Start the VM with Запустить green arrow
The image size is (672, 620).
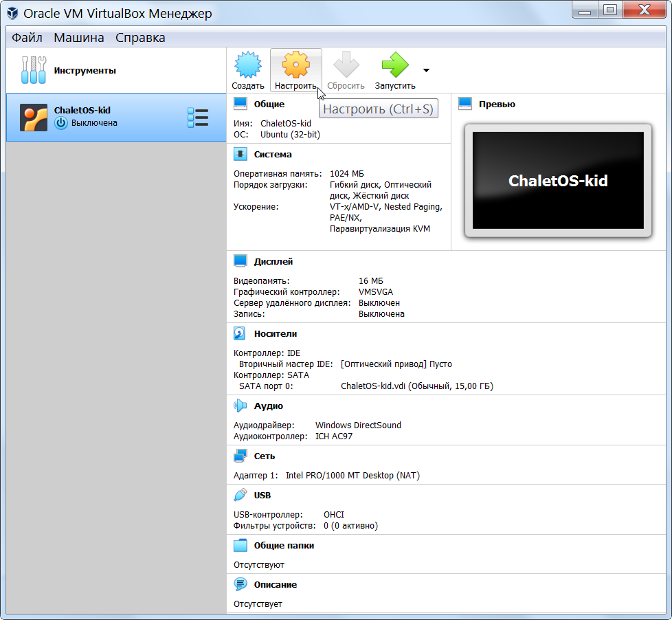pyautogui.click(x=394, y=65)
